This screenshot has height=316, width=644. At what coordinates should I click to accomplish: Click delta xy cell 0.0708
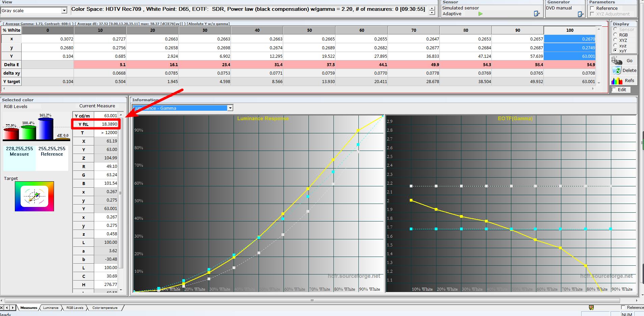[570, 73]
